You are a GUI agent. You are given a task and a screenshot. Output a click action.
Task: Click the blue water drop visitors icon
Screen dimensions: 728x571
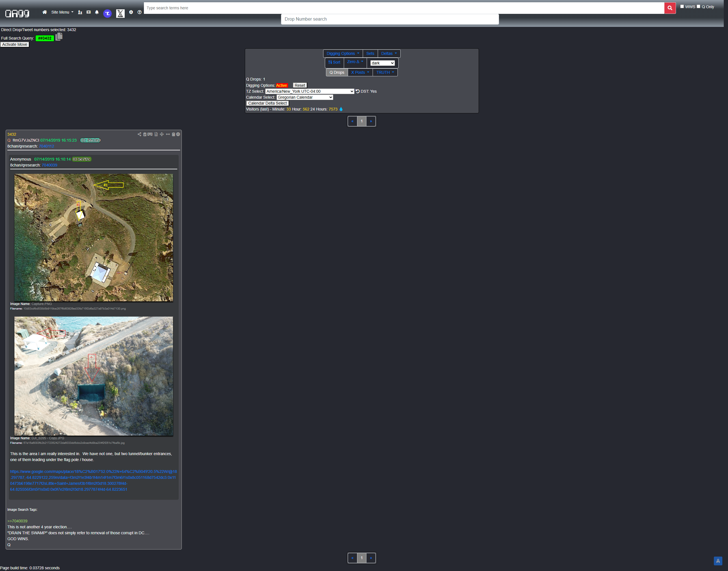341,109
